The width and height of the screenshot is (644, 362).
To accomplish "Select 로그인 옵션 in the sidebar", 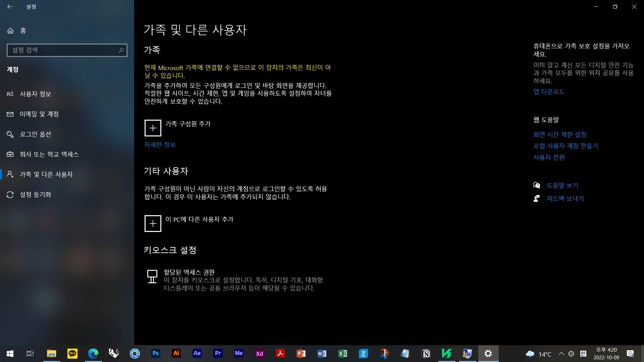I will pos(35,134).
